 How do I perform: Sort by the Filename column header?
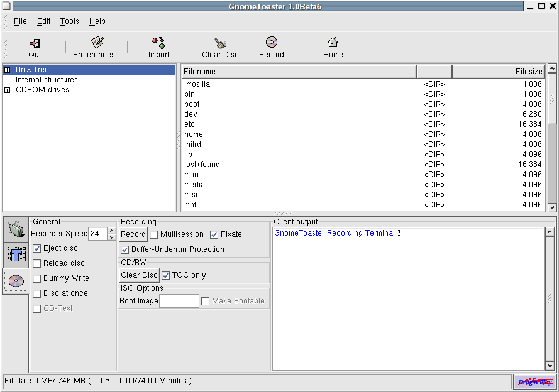pyautogui.click(x=299, y=72)
